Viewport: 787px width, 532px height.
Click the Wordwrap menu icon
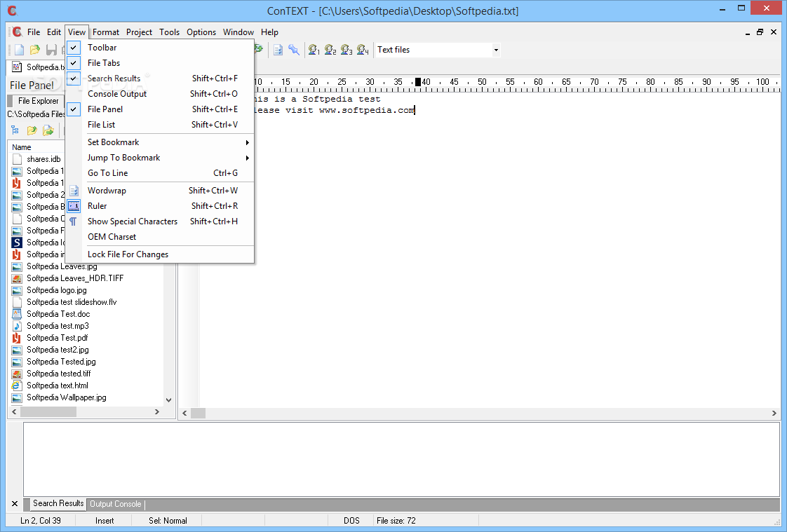point(74,191)
